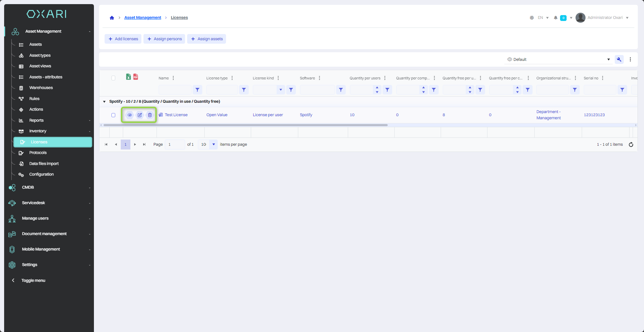Check the Test License row checkbox

click(113, 115)
